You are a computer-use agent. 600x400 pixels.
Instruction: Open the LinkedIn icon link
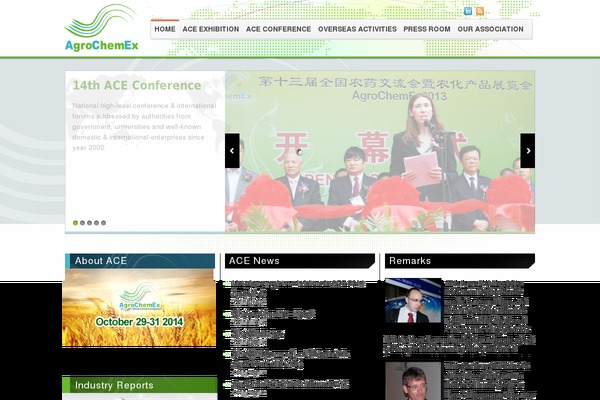coord(468,11)
